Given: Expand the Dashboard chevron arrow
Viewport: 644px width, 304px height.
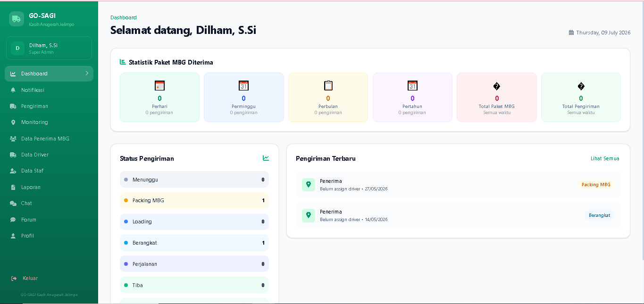Looking at the screenshot, I should [x=87, y=74].
